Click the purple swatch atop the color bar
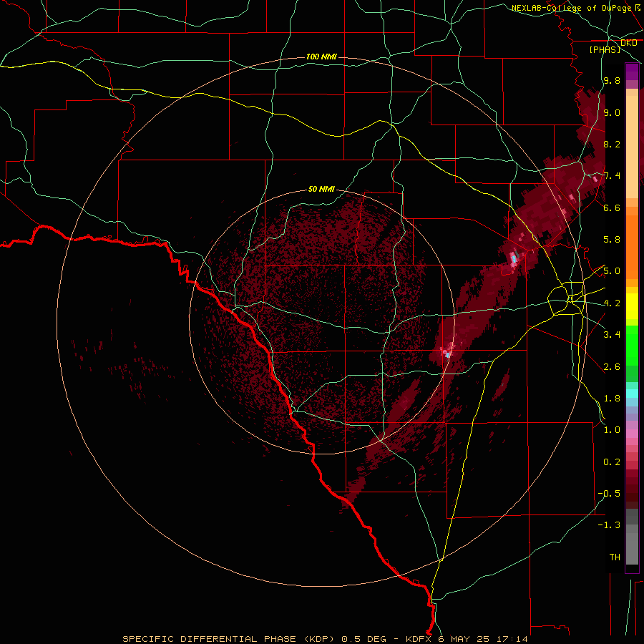The width and height of the screenshot is (644, 644). pos(632,72)
